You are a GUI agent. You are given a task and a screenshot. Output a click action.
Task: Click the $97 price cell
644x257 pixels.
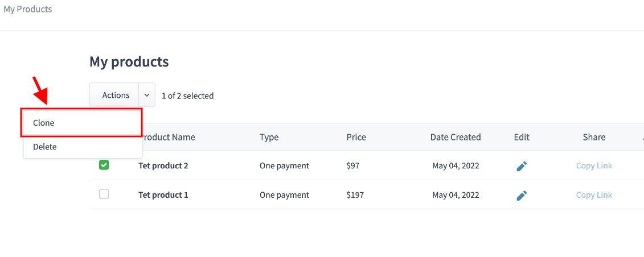pos(353,166)
